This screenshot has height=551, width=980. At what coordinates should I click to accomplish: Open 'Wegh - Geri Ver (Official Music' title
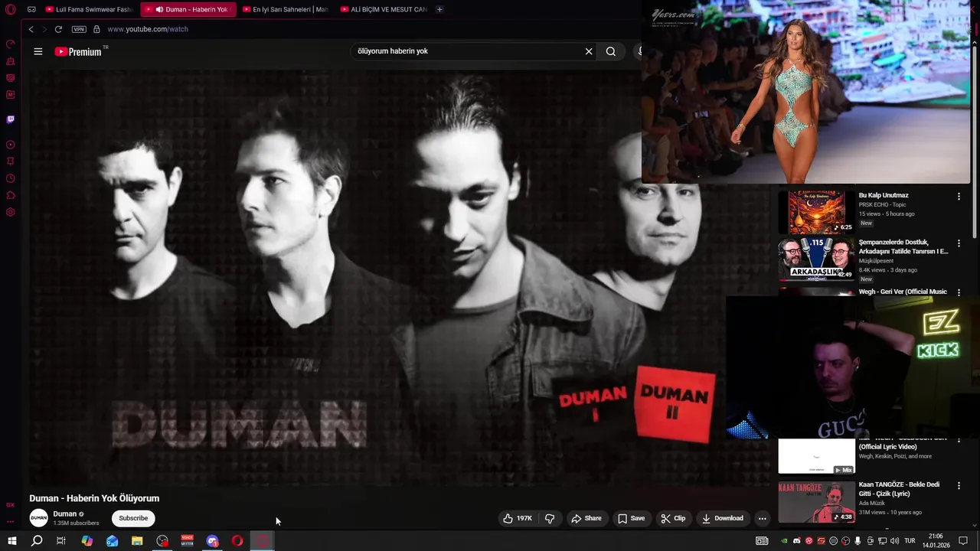pos(903,292)
